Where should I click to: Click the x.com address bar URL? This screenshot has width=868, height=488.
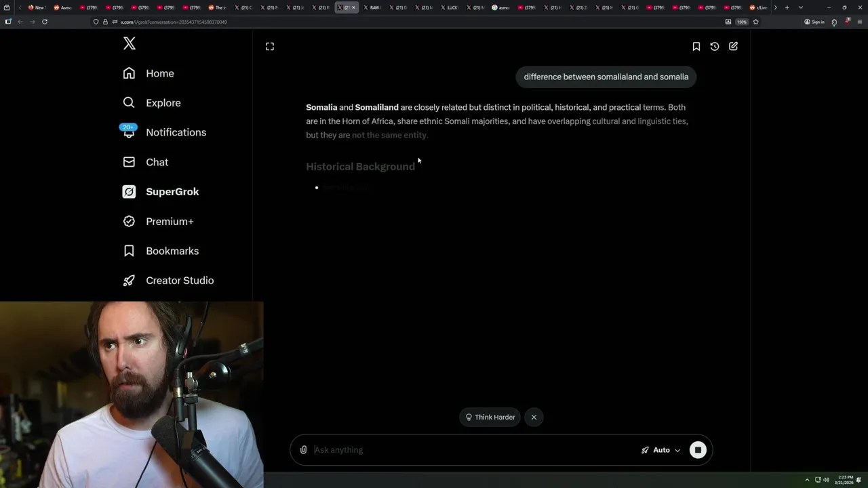(174, 22)
